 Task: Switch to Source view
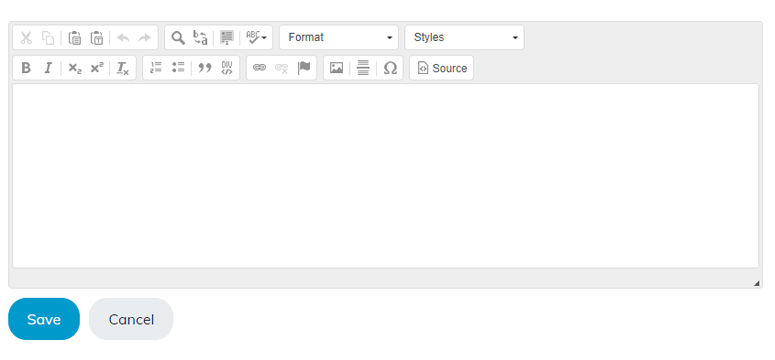tap(442, 68)
